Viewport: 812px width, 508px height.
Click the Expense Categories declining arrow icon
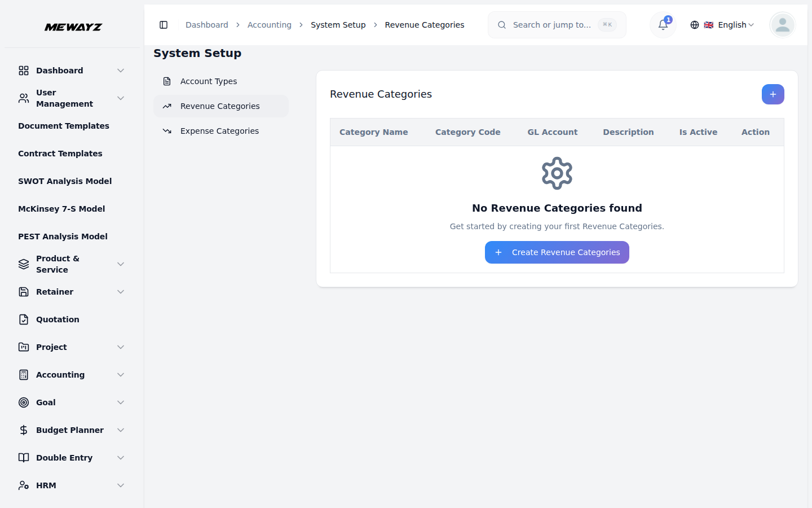(167, 130)
